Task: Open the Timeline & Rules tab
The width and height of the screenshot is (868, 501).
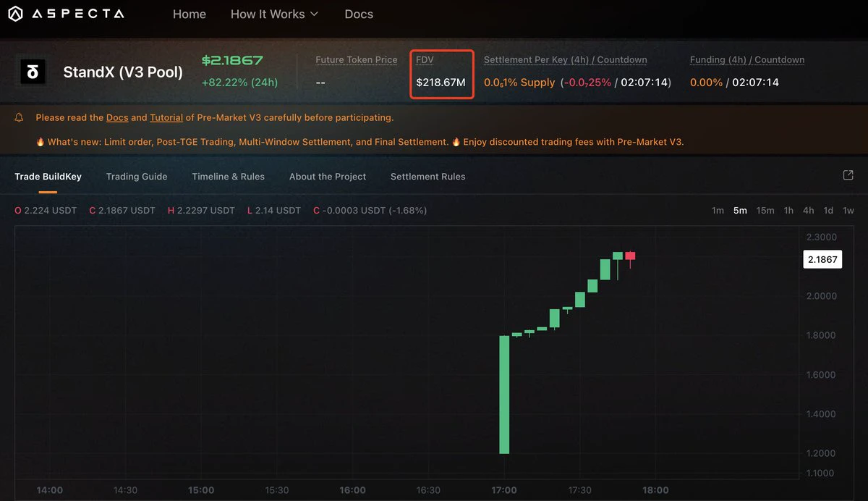Action: 228,177
